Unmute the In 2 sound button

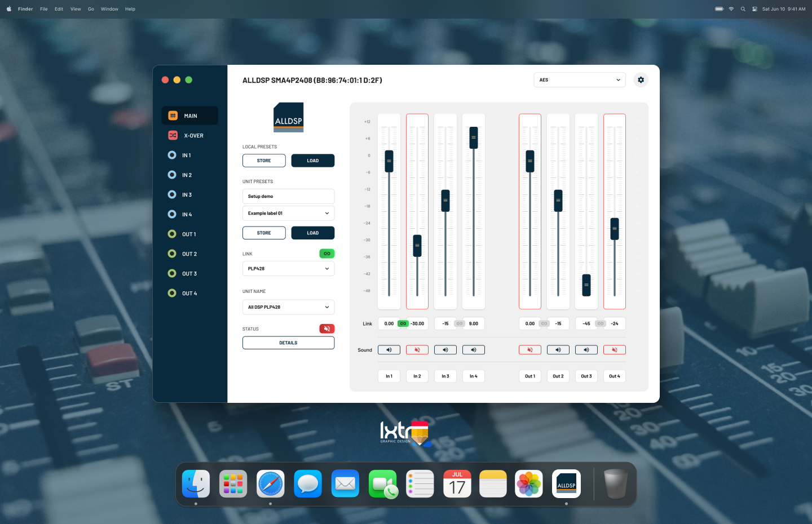pos(417,350)
